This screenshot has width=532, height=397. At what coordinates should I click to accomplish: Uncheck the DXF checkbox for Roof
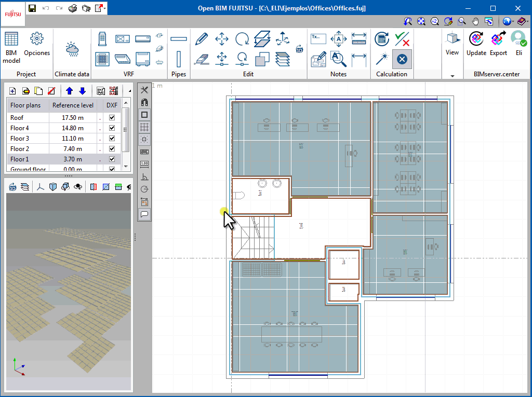pos(112,117)
